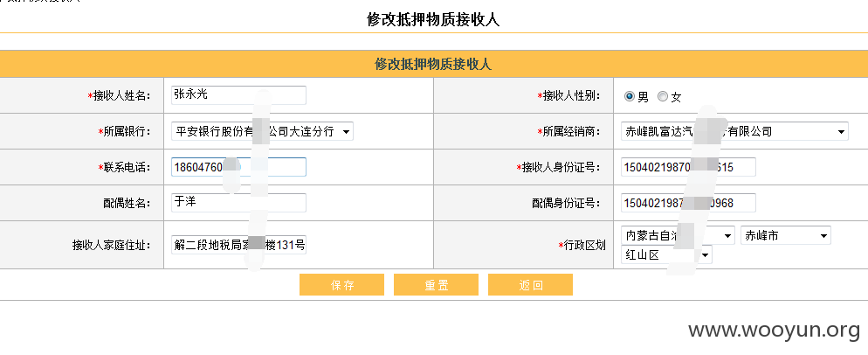Expand the city dropdown showing 赤峰市
Screen dimensions: 868x355
[x=786, y=235]
